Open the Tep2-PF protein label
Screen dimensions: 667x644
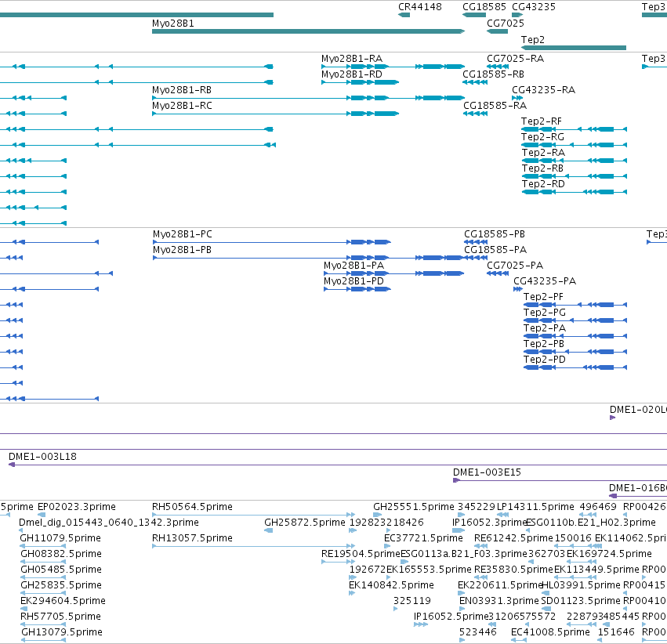pos(543,297)
